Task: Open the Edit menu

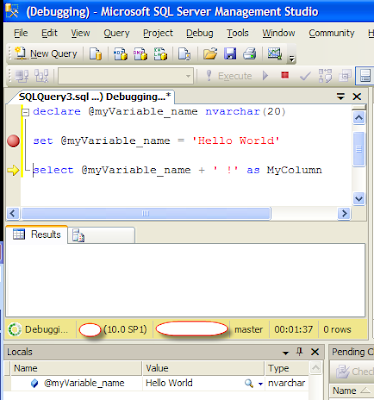Action: point(49,33)
